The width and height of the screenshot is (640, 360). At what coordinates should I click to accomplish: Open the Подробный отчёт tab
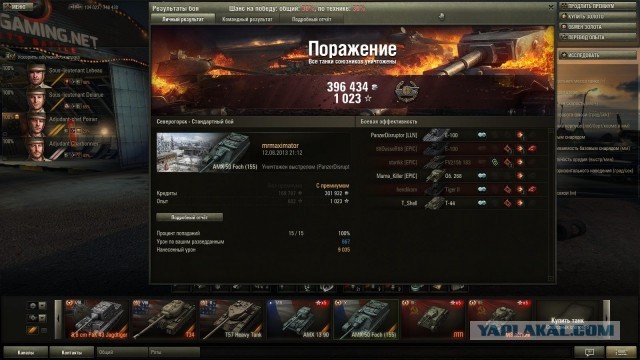pos(311,19)
